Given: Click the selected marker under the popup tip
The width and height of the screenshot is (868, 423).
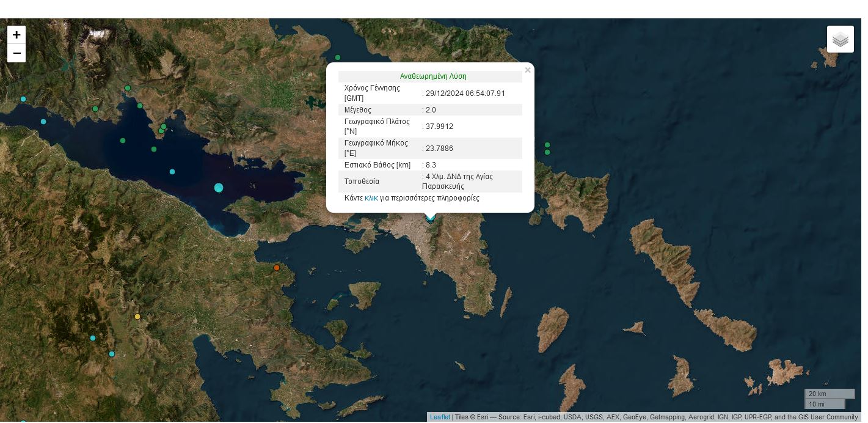Looking at the screenshot, I should [431, 218].
